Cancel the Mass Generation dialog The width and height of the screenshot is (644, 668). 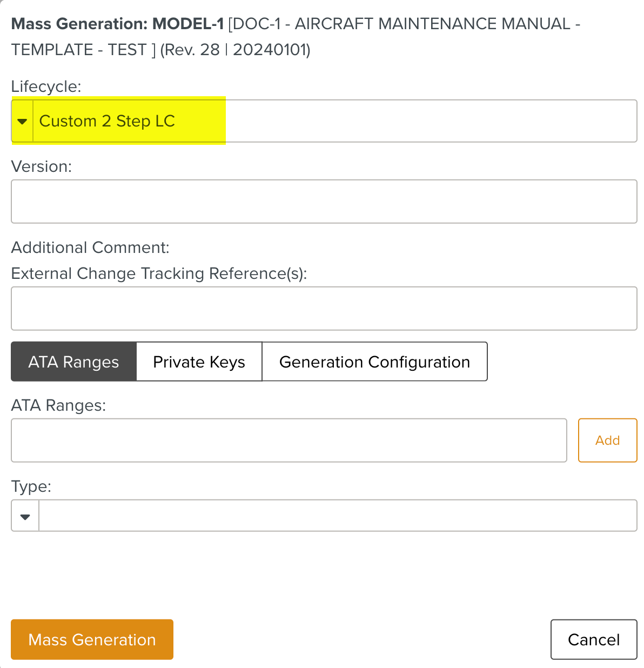click(x=593, y=640)
